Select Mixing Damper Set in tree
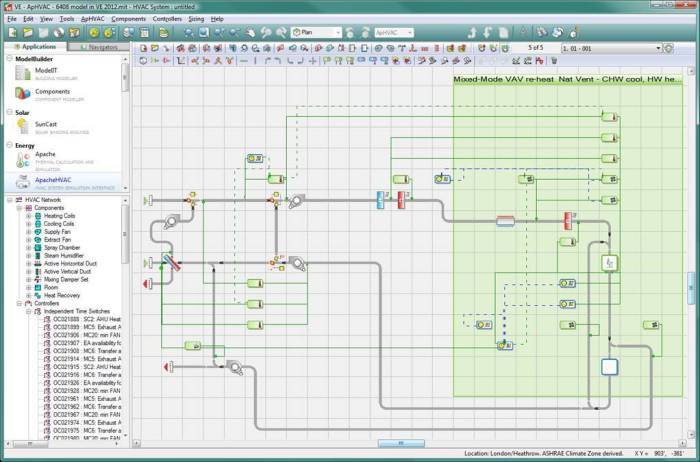Screen dimensions: 700x462 coord(66,279)
